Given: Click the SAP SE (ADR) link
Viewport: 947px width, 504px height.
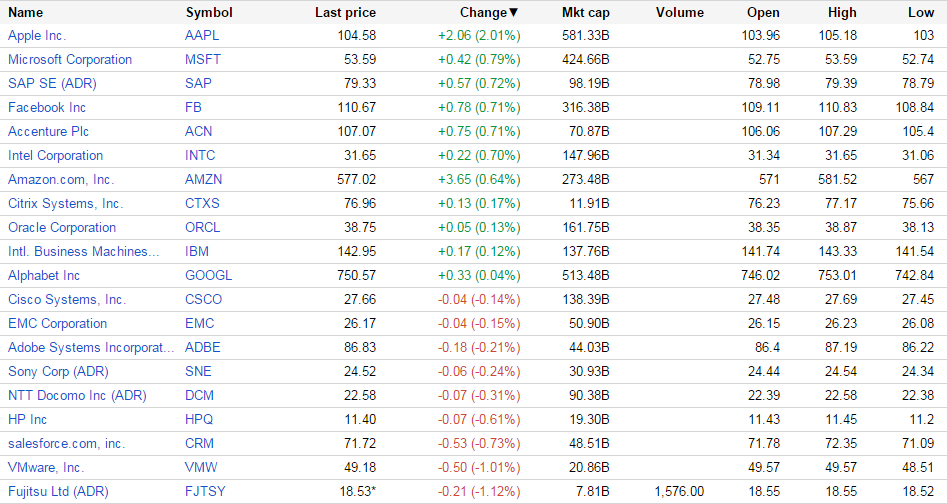Looking at the screenshot, I should pyautogui.click(x=52, y=83).
